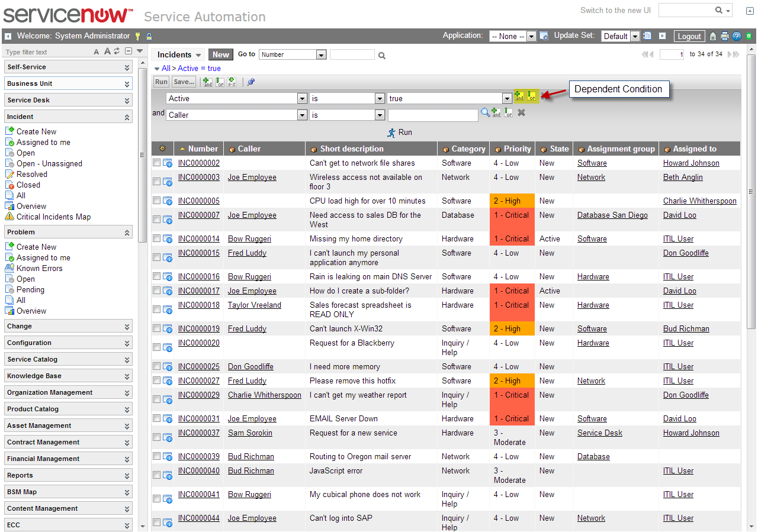The width and height of the screenshot is (758, 532).
Task: Open the Update Set Default dropdown
Action: (621, 36)
